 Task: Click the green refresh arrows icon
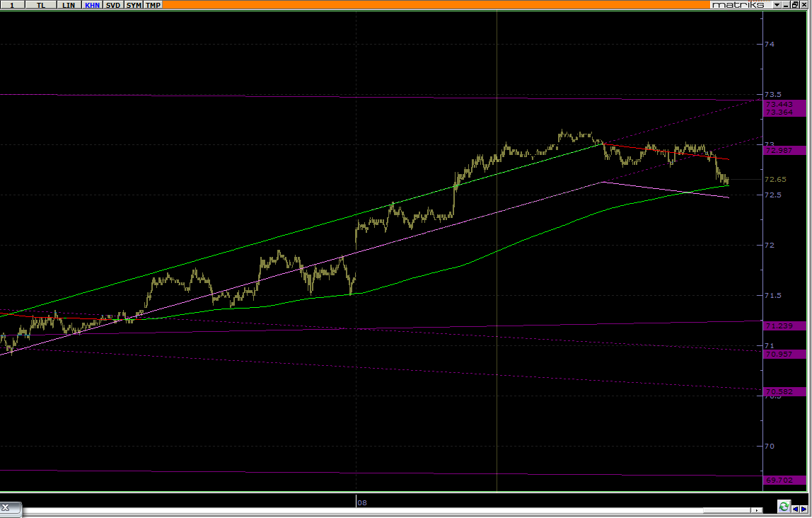tap(784, 507)
